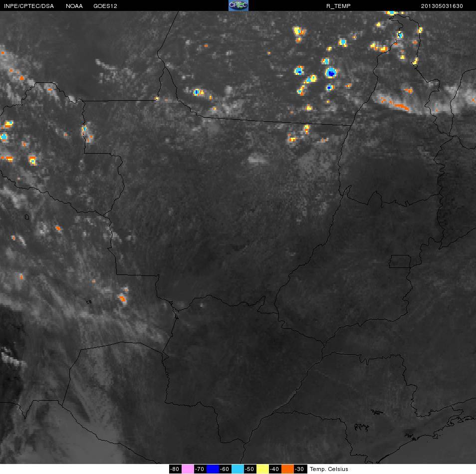476x474 pixels.
Task: Click the orange -40 color swatch
Action: tap(287, 469)
